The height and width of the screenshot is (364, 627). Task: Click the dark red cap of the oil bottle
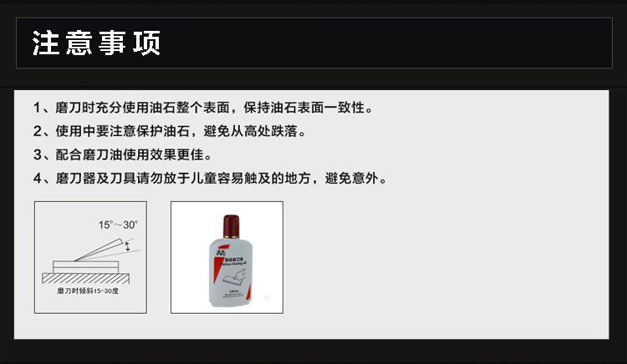point(231,226)
